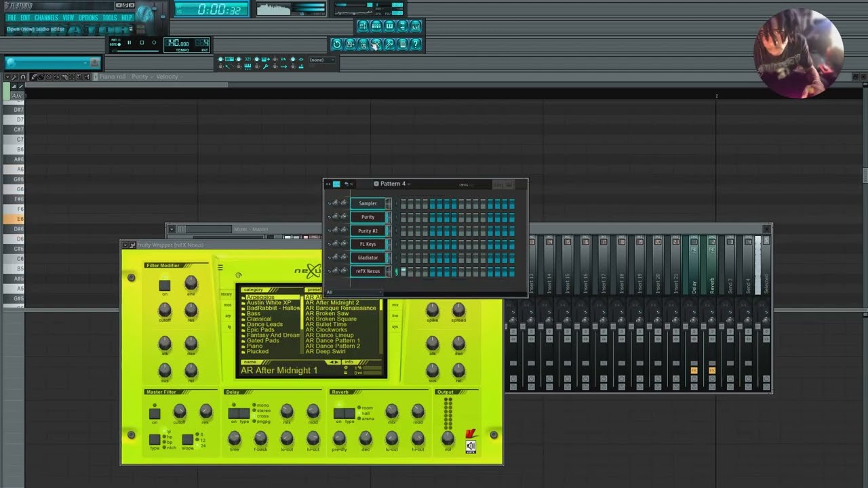
Task: Adjust the Nexus master filter cutoff knob
Action: click(x=180, y=411)
